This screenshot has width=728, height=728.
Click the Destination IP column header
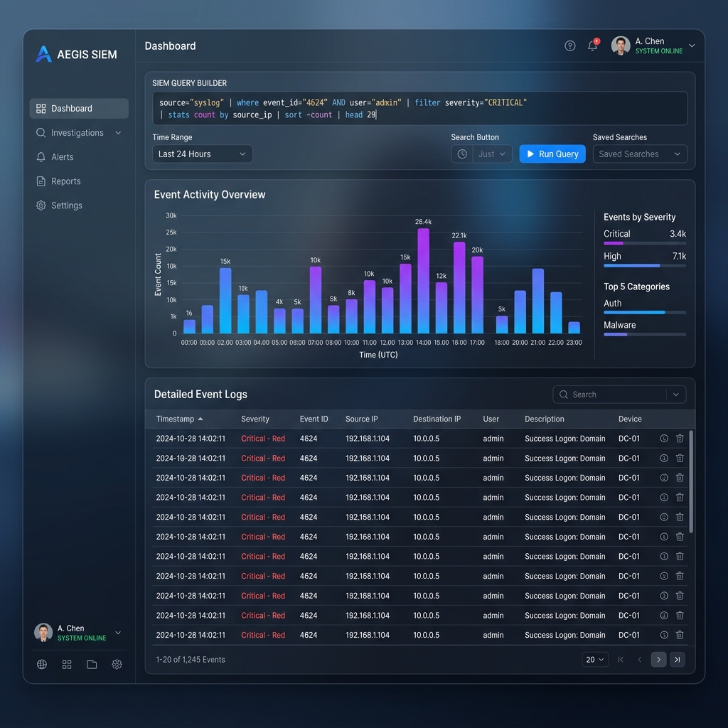point(437,419)
